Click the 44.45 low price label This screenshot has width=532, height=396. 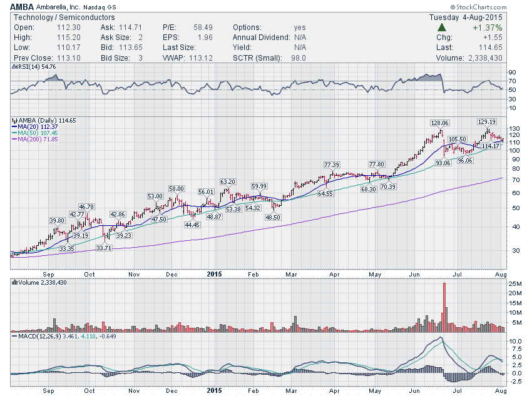(x=192, y=225)
